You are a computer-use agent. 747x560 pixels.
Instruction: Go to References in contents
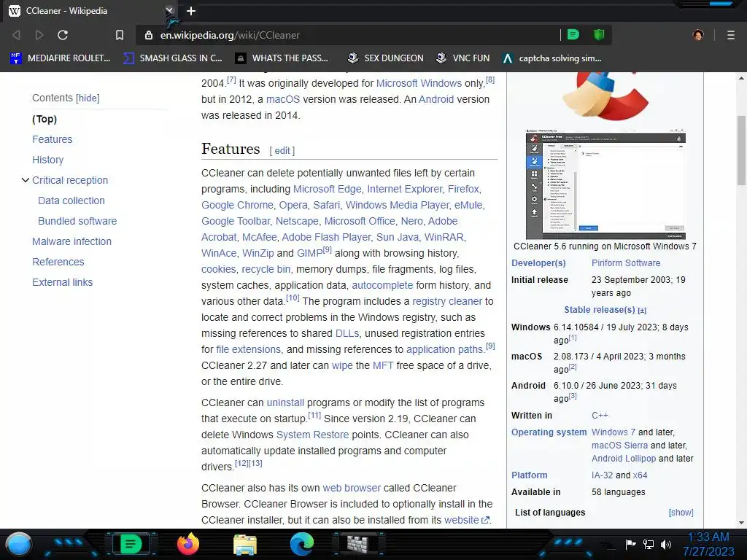click(58, 262)
